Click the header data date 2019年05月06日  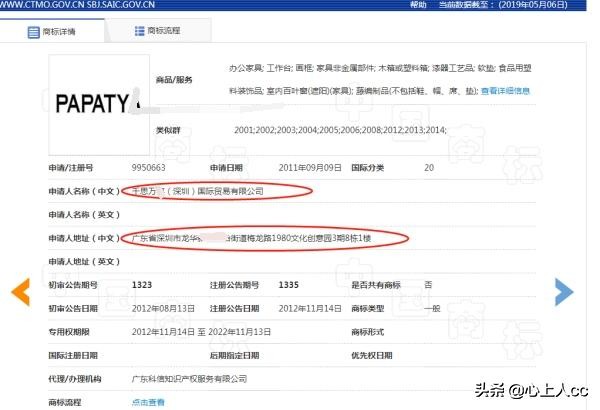pyautogui.click(x=533, y=5)
